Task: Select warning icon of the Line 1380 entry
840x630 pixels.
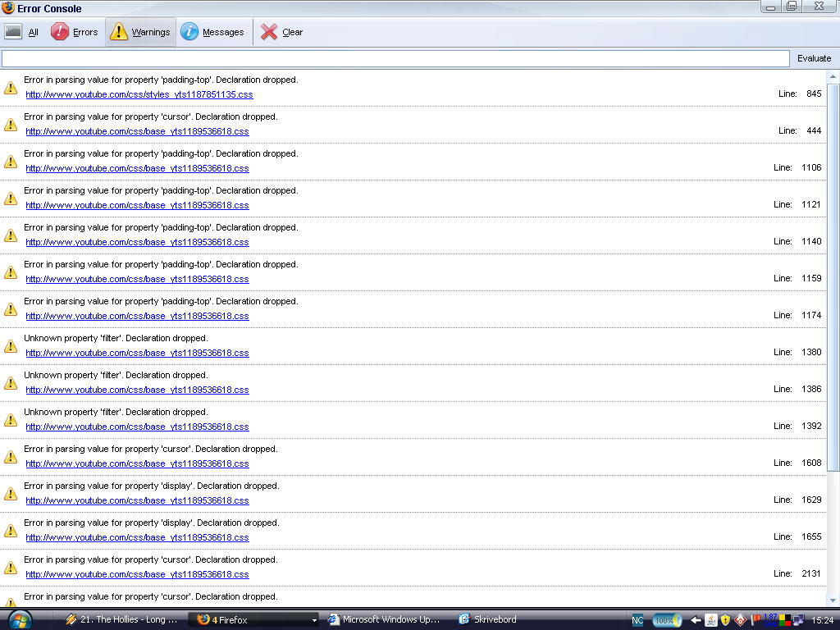Action: point(11,347)
